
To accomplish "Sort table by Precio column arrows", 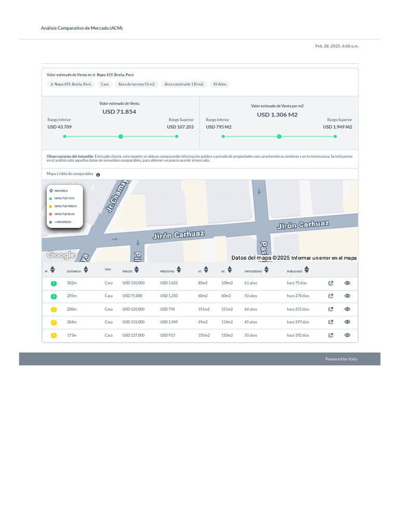I will [136, 270].
